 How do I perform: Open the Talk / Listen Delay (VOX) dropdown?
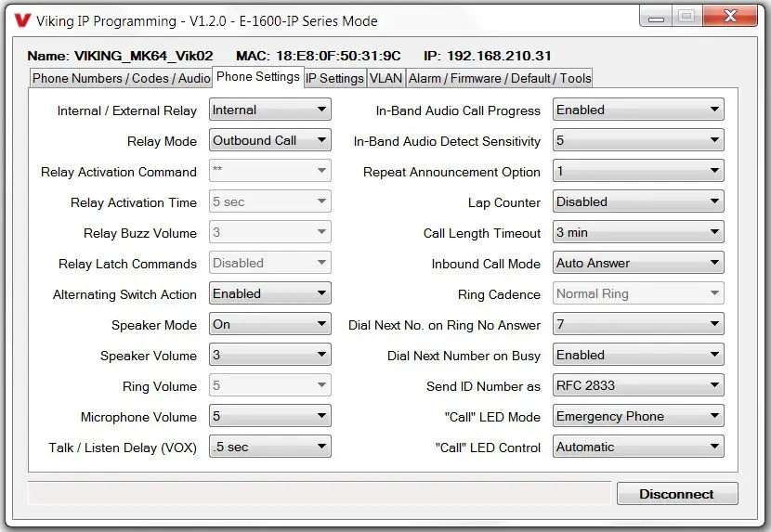pyautogui.click(x=270, y=447)
